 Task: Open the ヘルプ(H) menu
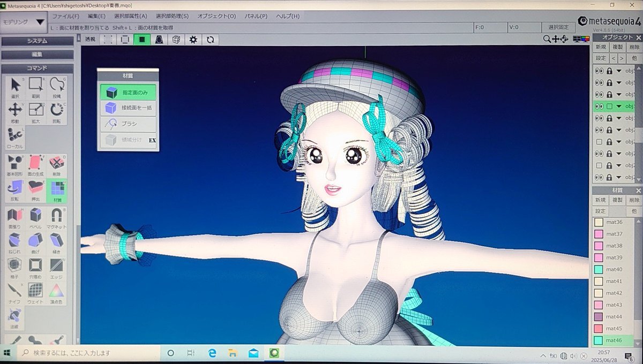[x=288, y=16]
